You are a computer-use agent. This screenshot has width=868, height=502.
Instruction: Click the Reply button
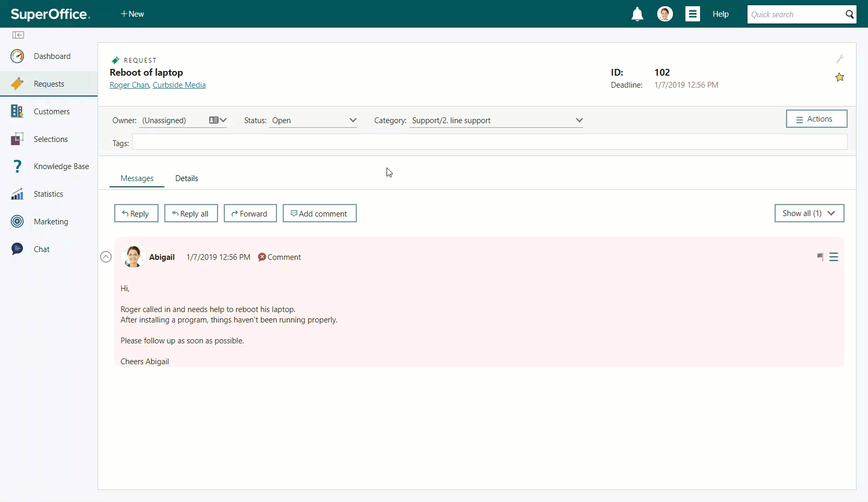[x=136, y=213]
